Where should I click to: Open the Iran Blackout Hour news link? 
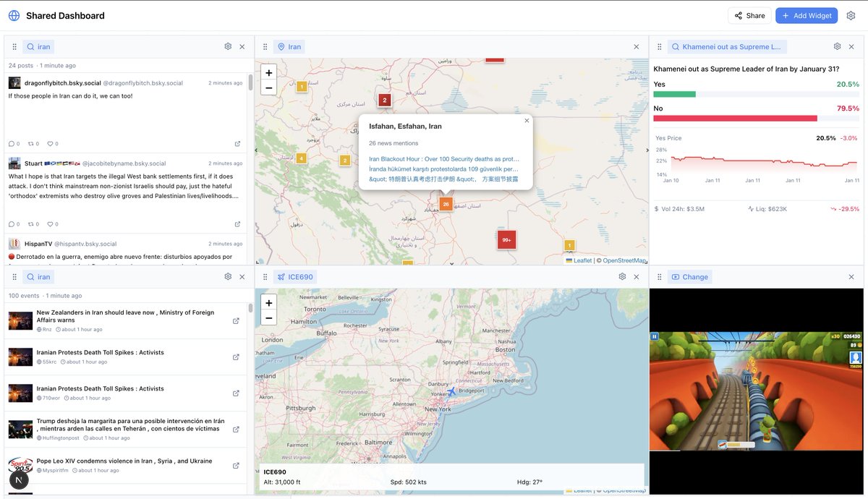tap(444, 158)
